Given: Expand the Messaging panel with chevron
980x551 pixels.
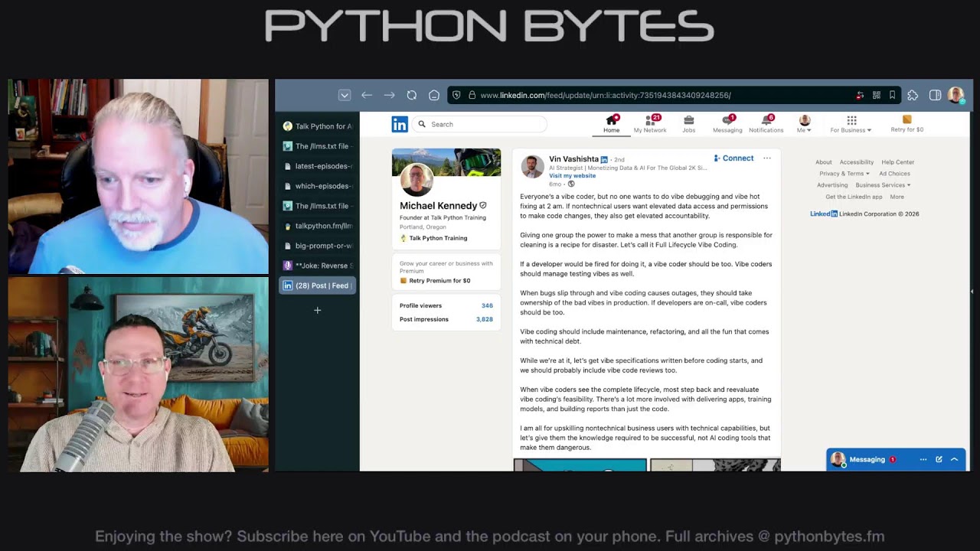Looking at the screenshot, I should (x=954, y=459).
